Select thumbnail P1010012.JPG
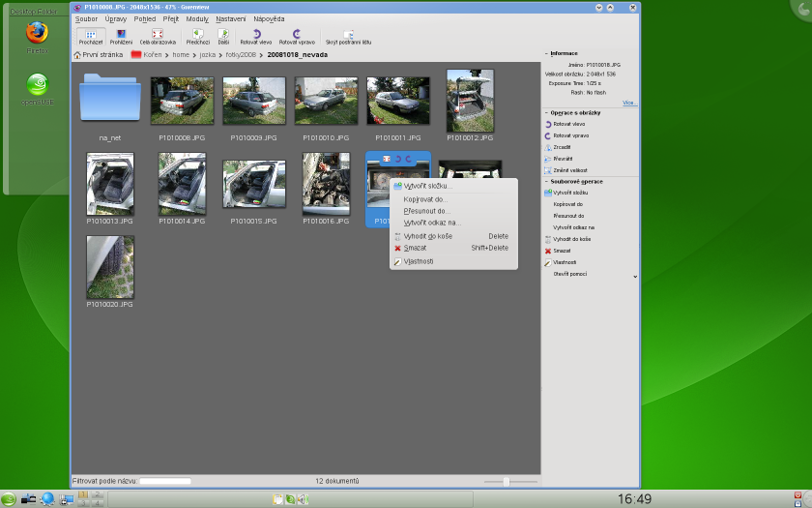This screenshot has height=508, width=812. [470, 101]
